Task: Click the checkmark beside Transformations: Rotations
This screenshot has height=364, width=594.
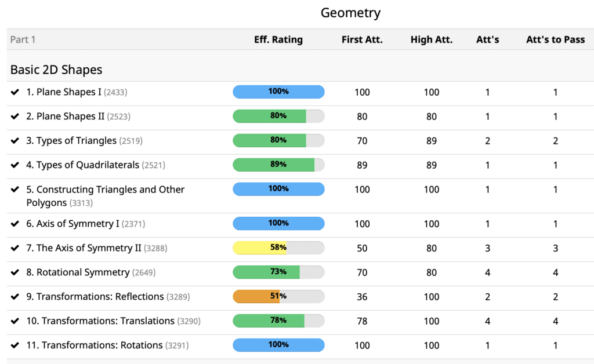Action: click(x=15, y=345)
